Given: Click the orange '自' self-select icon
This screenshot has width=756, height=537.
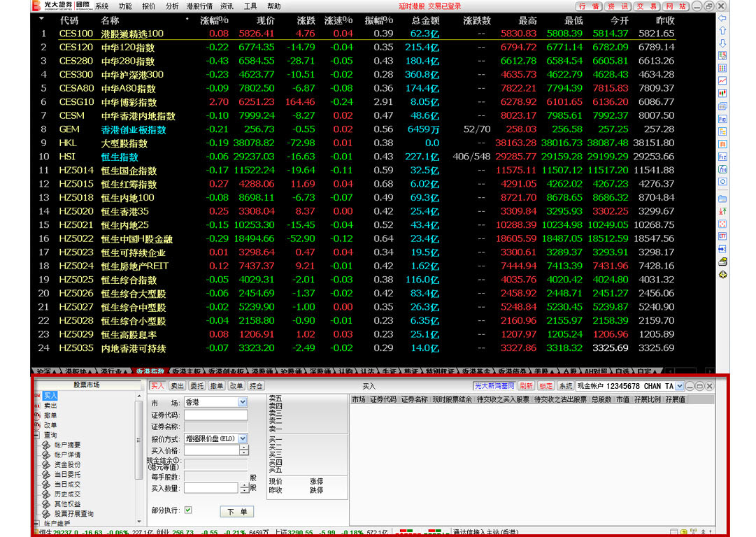Looking at the screenshot, I should (x=722, y=143).
